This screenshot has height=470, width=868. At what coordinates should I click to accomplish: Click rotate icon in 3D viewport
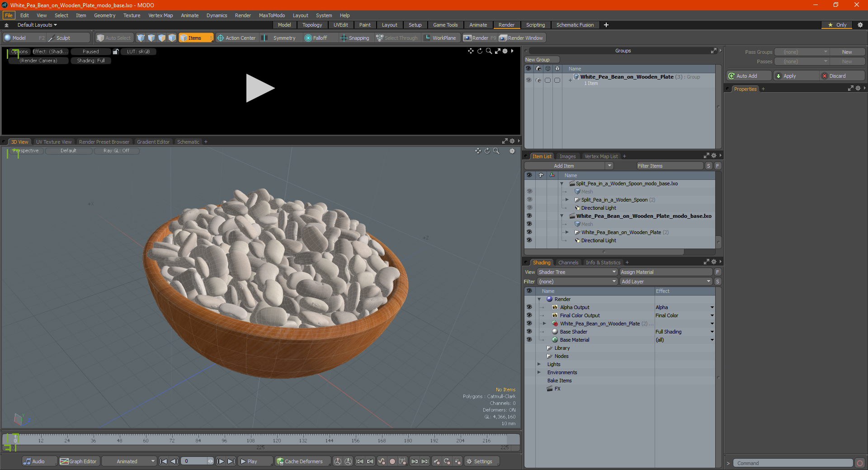[487, 151]
